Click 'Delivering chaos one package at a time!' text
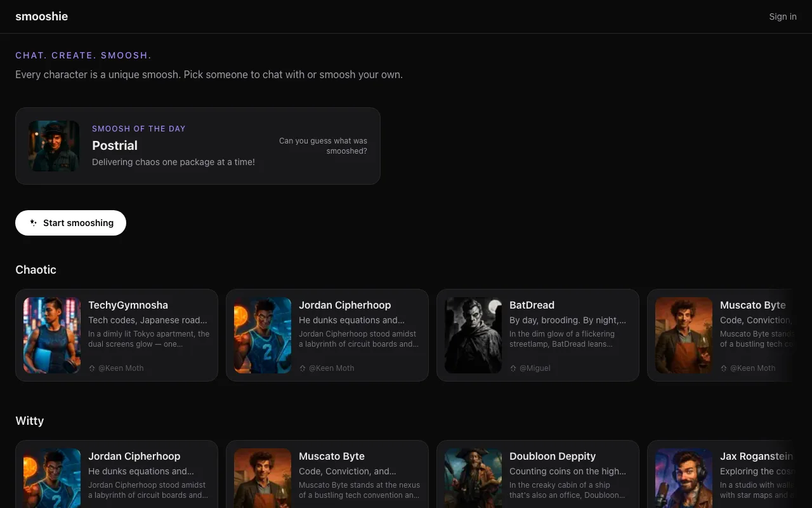 coord(173,162)
